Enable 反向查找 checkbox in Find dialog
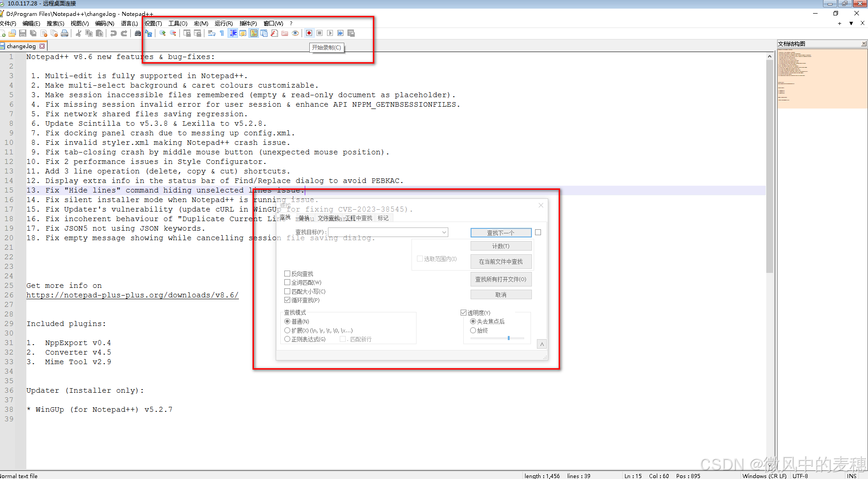The height and width of the screenshot is (479, 868). click(287, 274)
